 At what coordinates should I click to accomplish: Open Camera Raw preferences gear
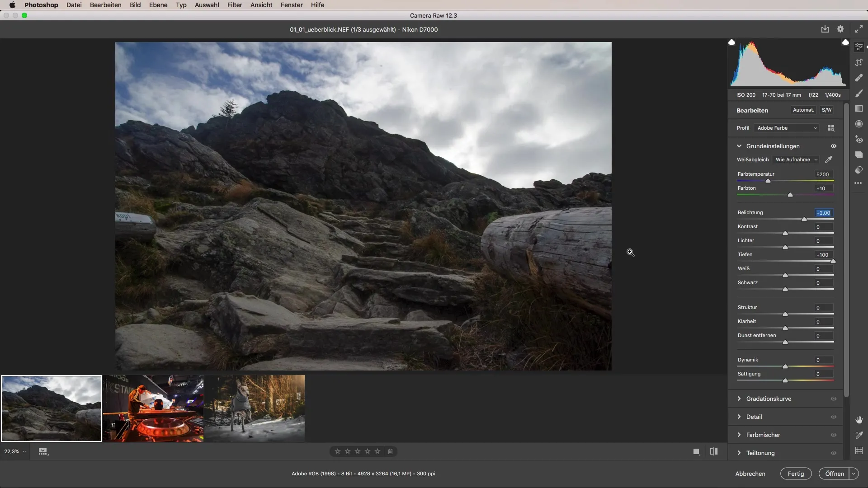840,29
